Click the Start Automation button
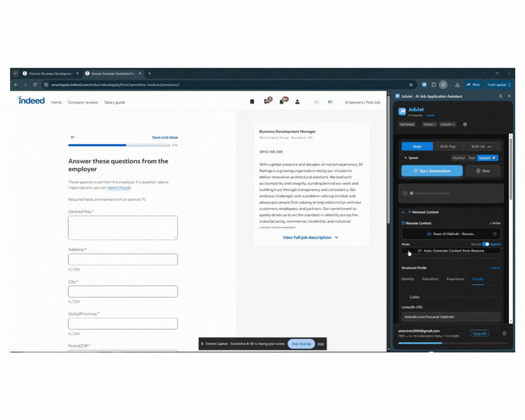Image resolution: width=525 pixels, height=420 pixels. [x=432, y=171]
